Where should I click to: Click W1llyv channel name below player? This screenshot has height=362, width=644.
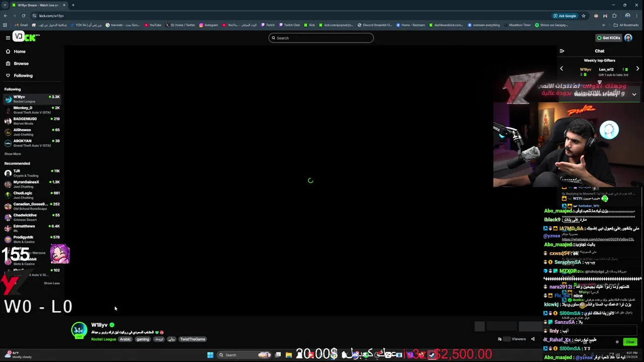click(99, 325)
